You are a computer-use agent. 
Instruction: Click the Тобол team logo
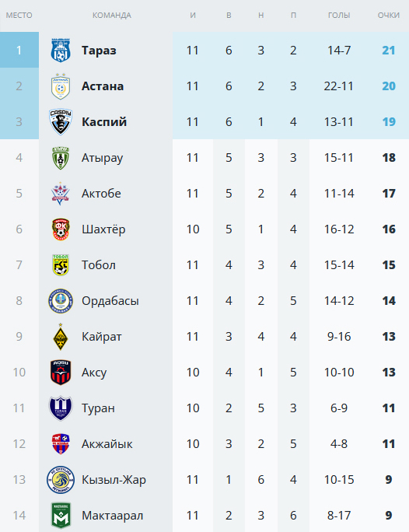(x=61, y=265)
